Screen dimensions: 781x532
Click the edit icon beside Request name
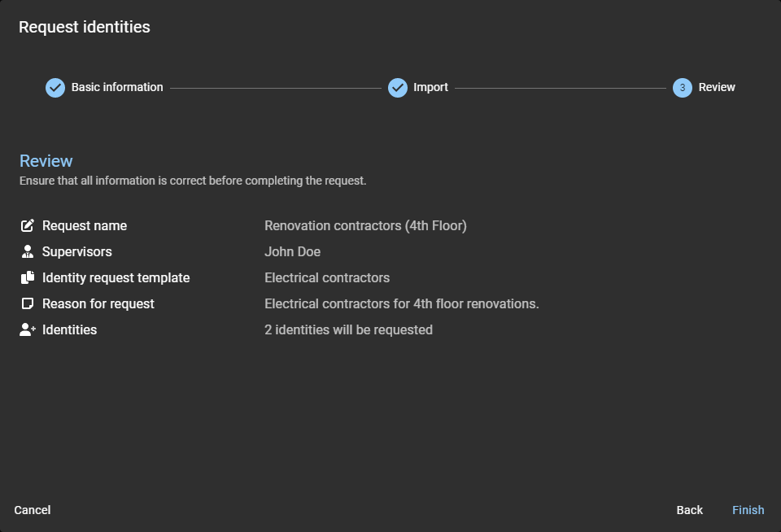[x=28, y=225]
